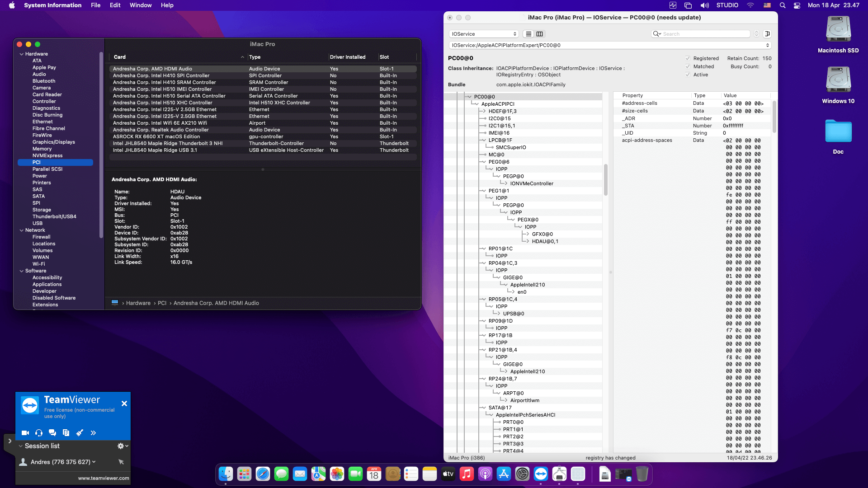Screen dimensions: 868x488
Task: Toggle the Registered checkbox
Action: [688, 58]
